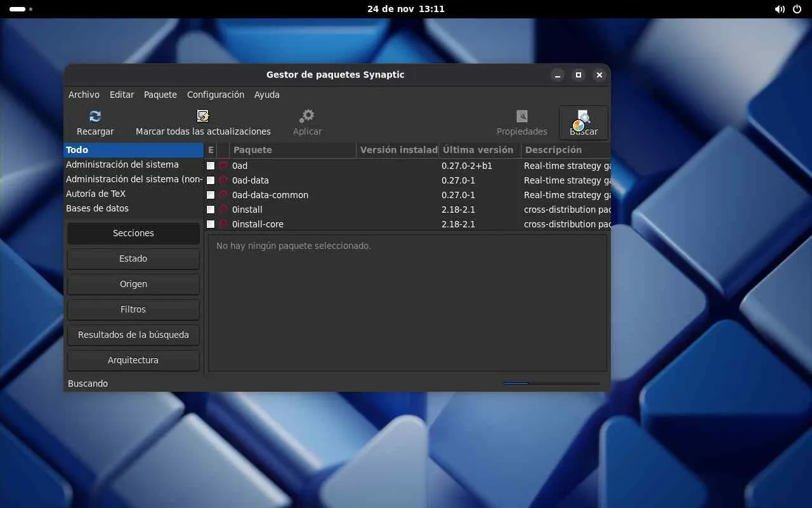Viewport: 812px width, 508px height.
Task: Select the Todo section
Action: [x=133, y=150]
